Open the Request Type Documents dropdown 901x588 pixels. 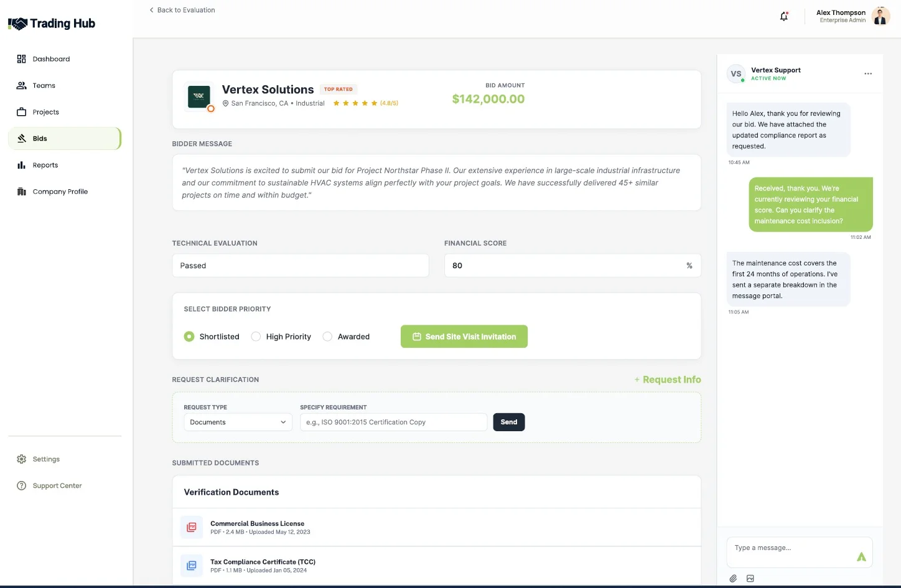tap(238, 422)
